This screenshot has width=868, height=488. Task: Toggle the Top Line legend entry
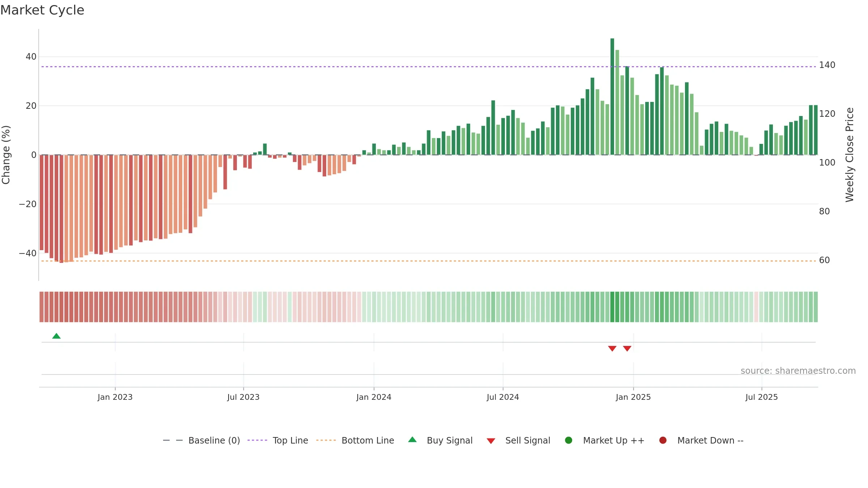tap(278, 440)
